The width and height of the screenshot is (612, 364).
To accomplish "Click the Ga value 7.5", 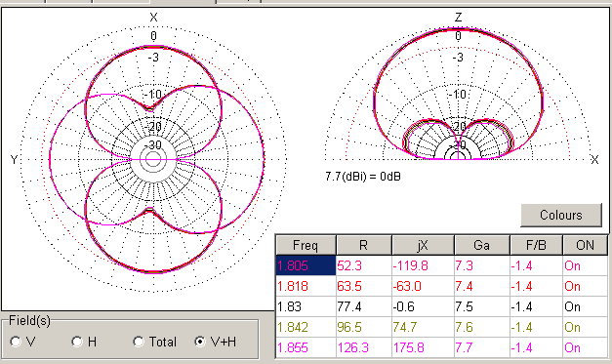I will tap(481, 306).
